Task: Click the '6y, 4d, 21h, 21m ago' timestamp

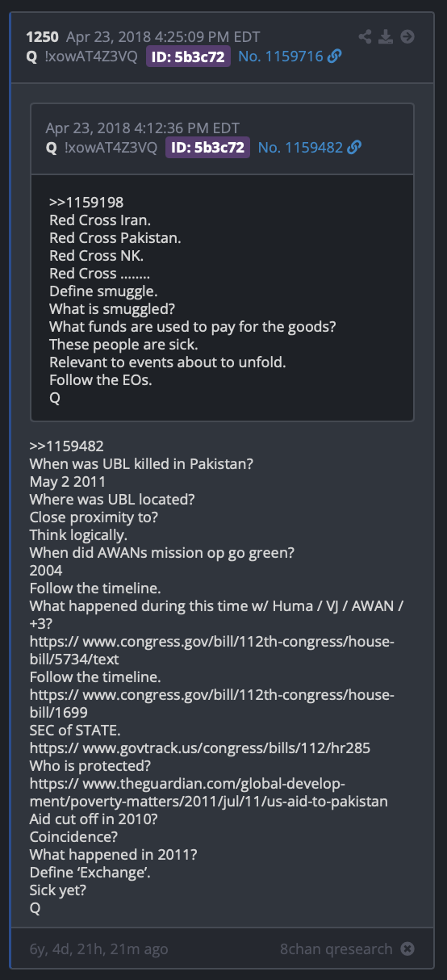Action: (x=99, y=949)
